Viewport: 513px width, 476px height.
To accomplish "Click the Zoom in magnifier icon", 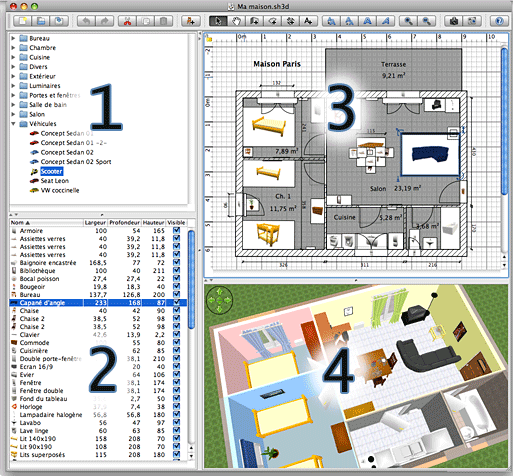I will coord(408,21).
